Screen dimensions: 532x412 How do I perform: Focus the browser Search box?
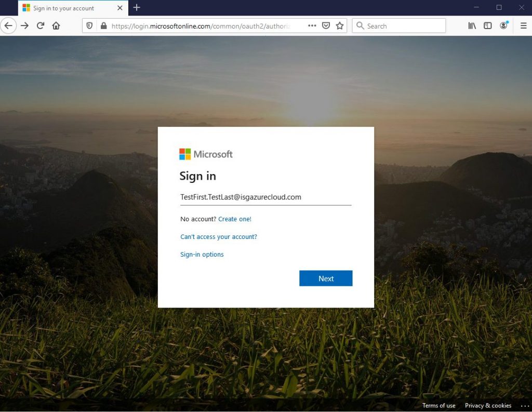click(398, 26)
